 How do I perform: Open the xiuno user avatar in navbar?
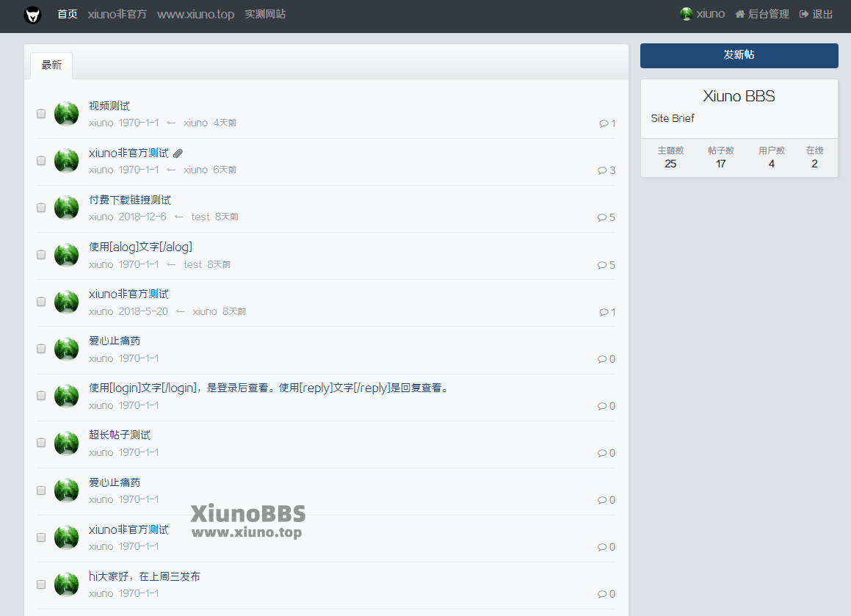click(x=686, y=13)
